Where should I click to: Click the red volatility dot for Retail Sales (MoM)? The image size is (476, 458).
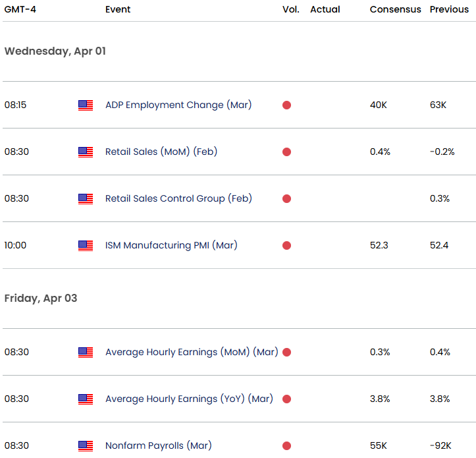click(x=286, y=152)
